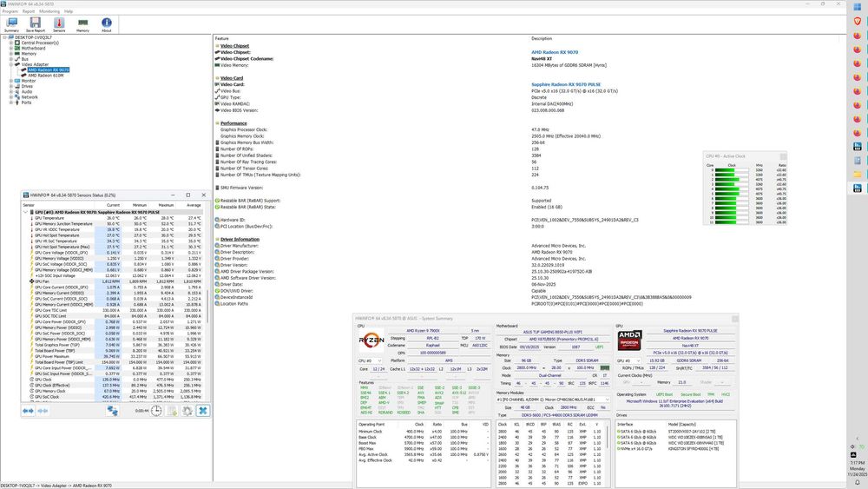
Task: Click the clock reset icon in Sensors Status
Action: [x=156, y=411]
